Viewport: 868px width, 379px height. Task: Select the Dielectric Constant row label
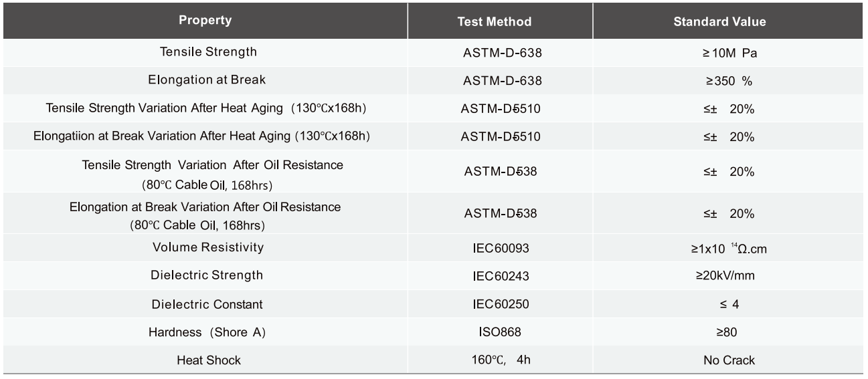207,304
